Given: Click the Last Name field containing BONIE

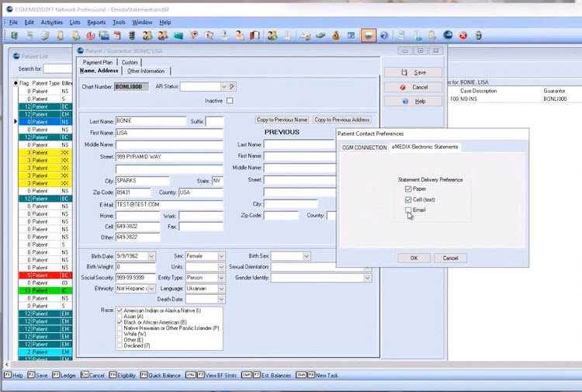Looking at the screenshot, I should tap(151, 121).
